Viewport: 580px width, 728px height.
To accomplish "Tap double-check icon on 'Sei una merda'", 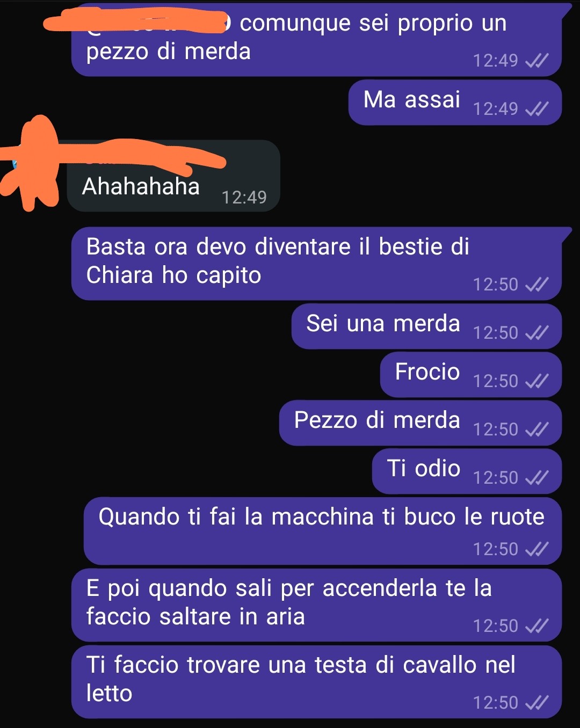I will tap(536, 333).
